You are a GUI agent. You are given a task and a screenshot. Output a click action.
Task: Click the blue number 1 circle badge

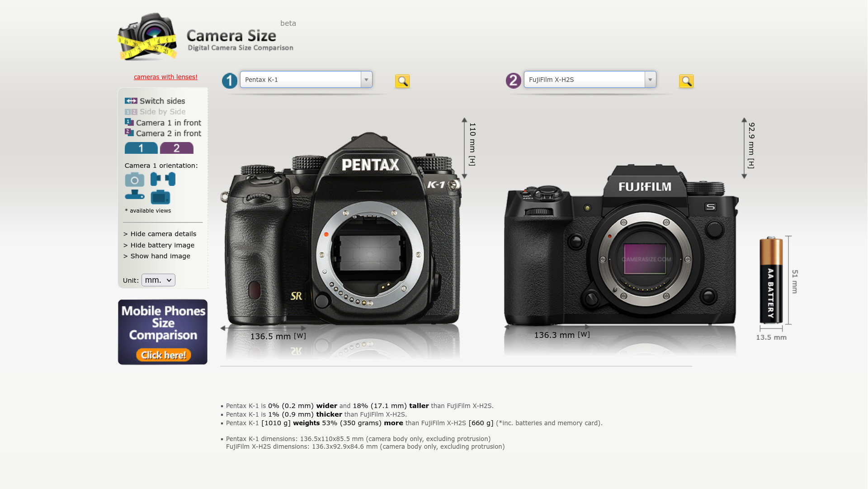tap(230, 81)
